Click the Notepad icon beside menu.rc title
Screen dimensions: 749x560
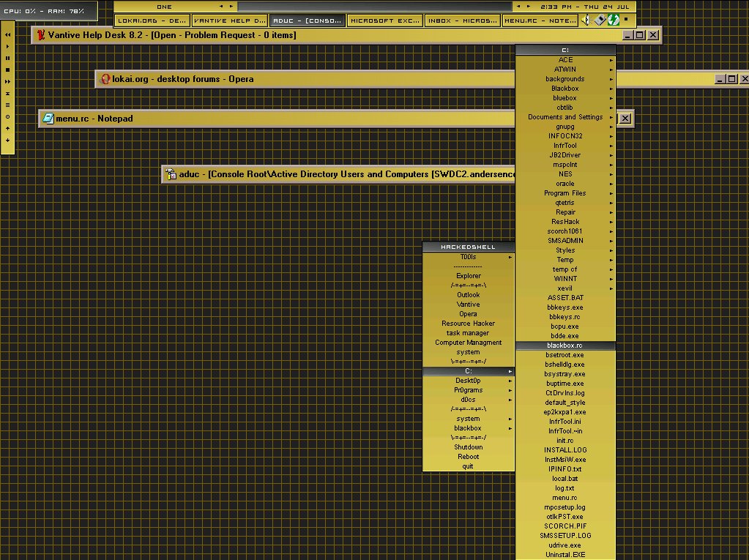(48, 119)
